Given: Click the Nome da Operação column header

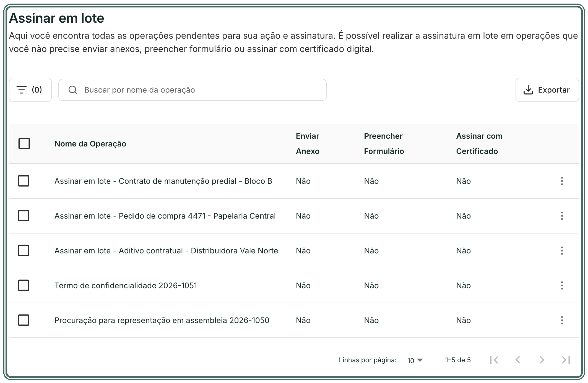Looking at the screenshot, I should coord(90,144).
